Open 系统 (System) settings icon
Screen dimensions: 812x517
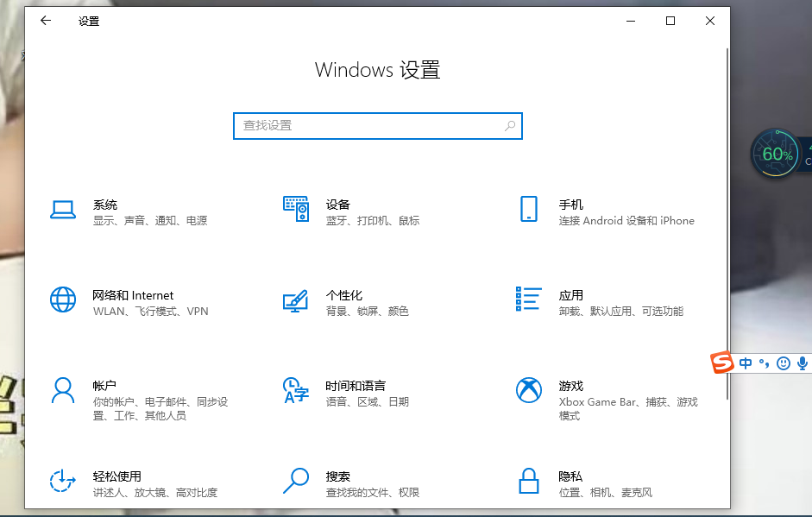click(63, 208)
